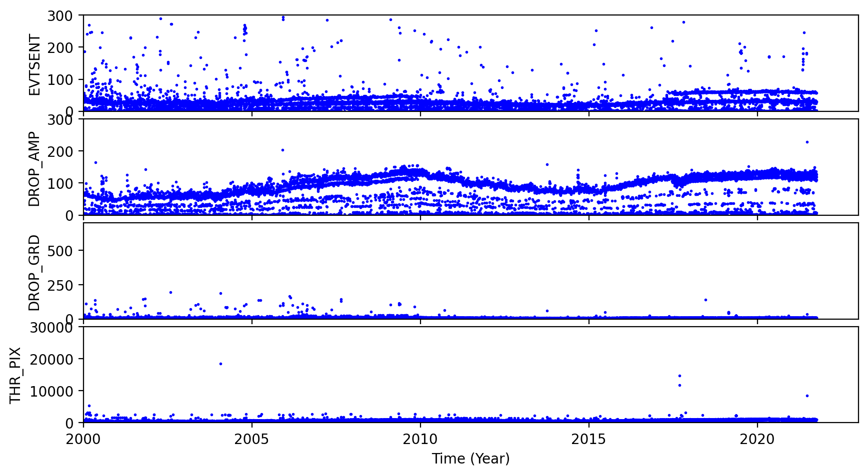Click the 10000 tick label in the THR_PIX panel

(51, 391)
